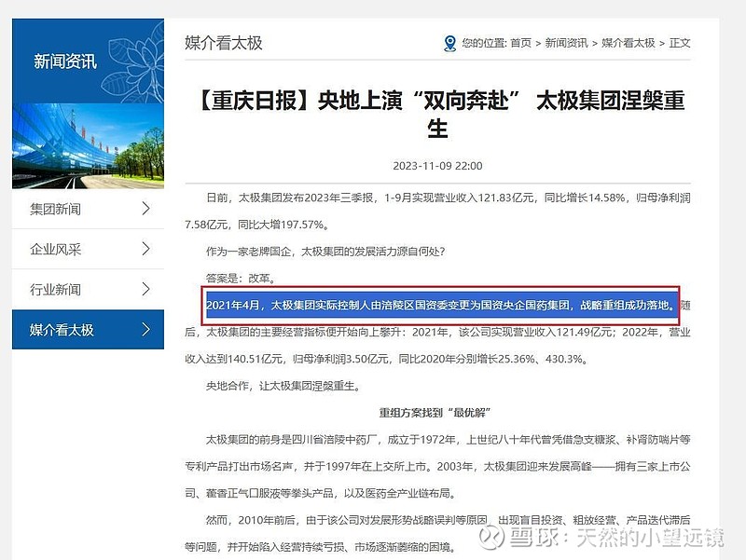Click paragraph line starting 日前，太极集团发布2023年三季报
The image size is (746, 560).
coord(449,198)
